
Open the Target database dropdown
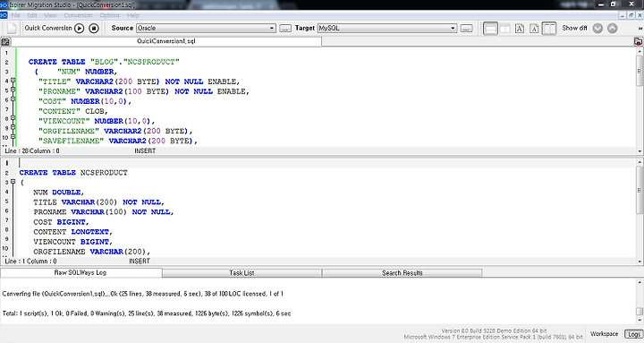click(x=387, y=28)
